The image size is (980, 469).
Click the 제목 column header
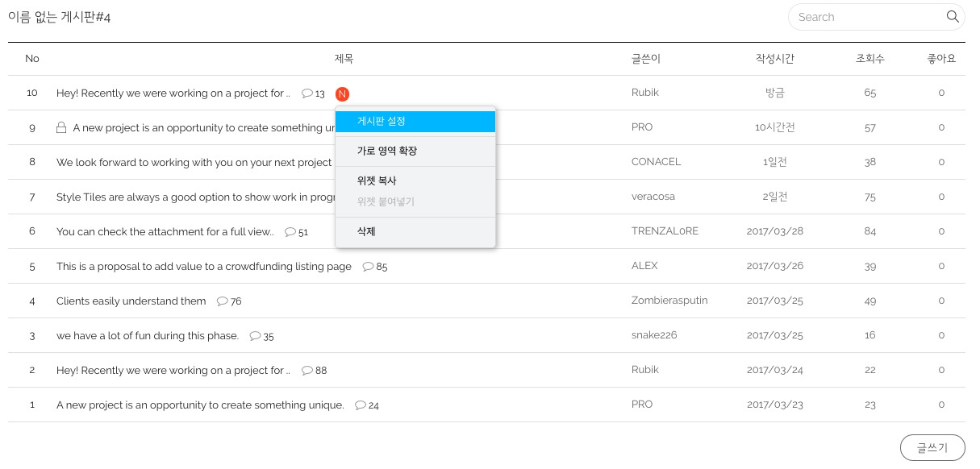pyautogui.click(x=344, y=59)
